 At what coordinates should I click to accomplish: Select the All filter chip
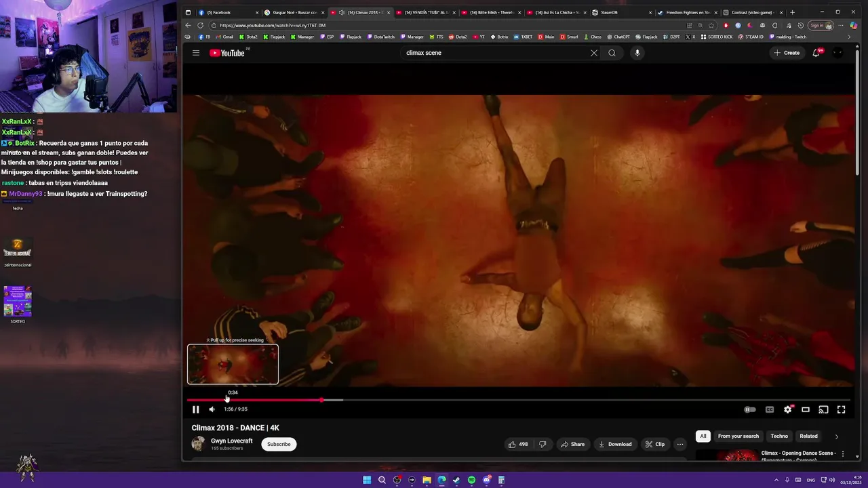click(x=703, y=436)
